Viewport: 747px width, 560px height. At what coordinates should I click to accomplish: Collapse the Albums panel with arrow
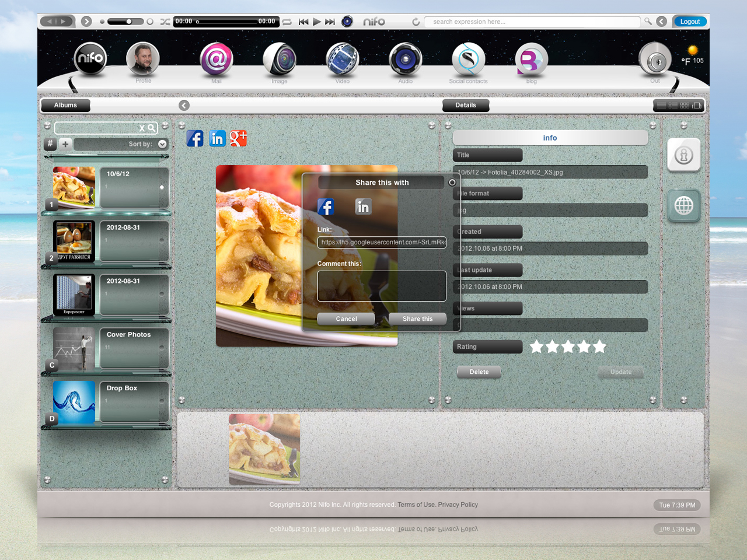[x=184, y=106]
